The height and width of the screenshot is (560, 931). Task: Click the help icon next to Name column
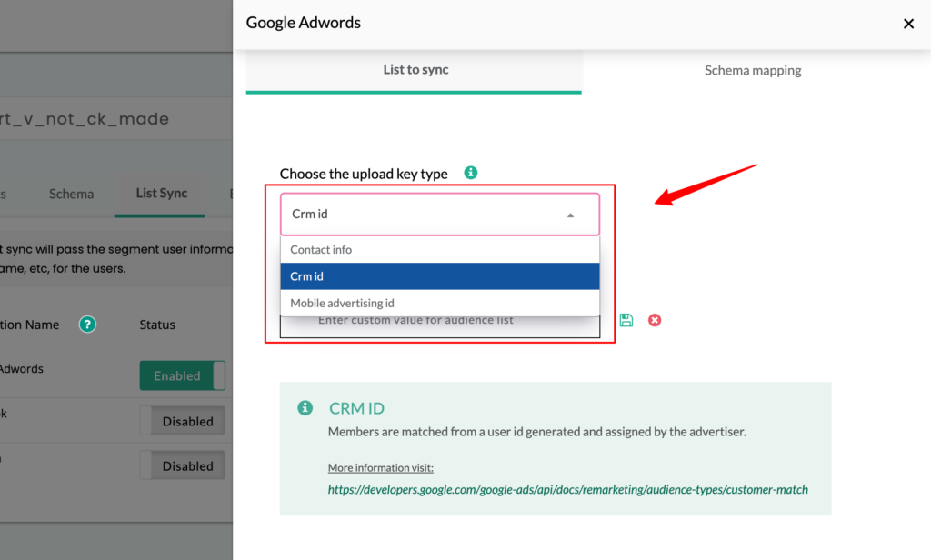[x=87, y=325]
